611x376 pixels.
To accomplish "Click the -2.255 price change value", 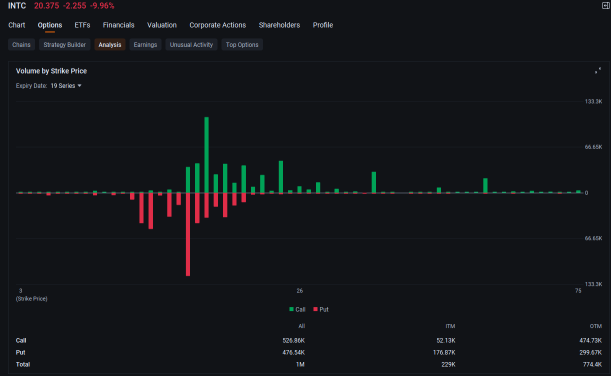I will tap(74, 6).
